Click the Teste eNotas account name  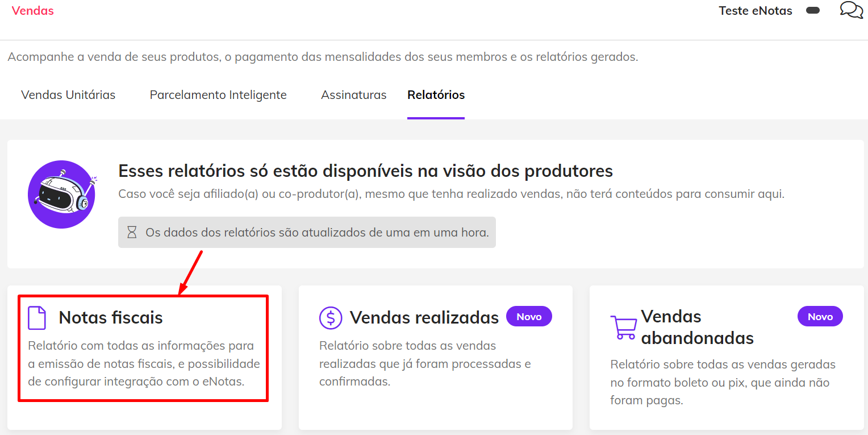756,11
